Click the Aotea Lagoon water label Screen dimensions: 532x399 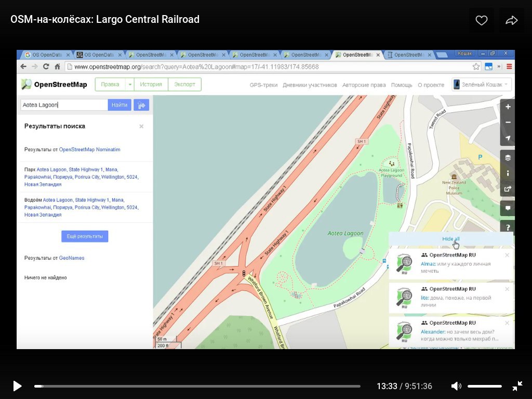(345, 233)
